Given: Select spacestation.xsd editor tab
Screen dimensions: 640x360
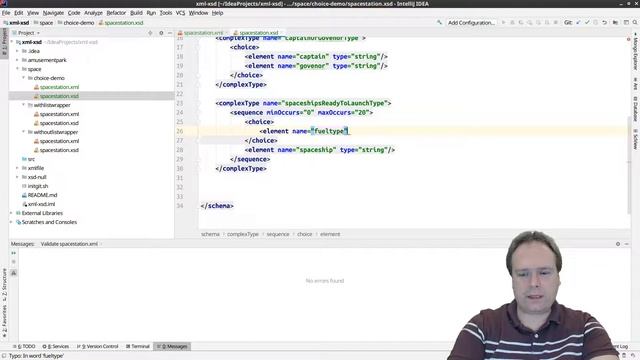Looking at the screenshot, I should click(258, 33).
